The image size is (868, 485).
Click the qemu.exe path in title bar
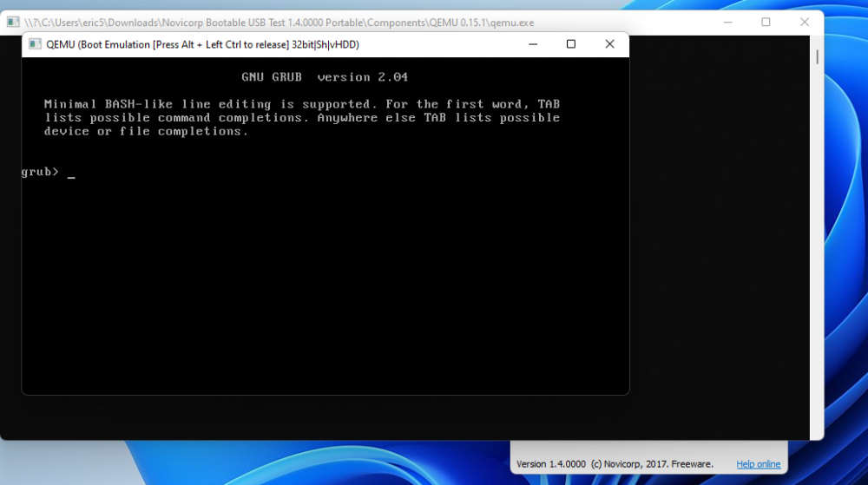[279, 23]
